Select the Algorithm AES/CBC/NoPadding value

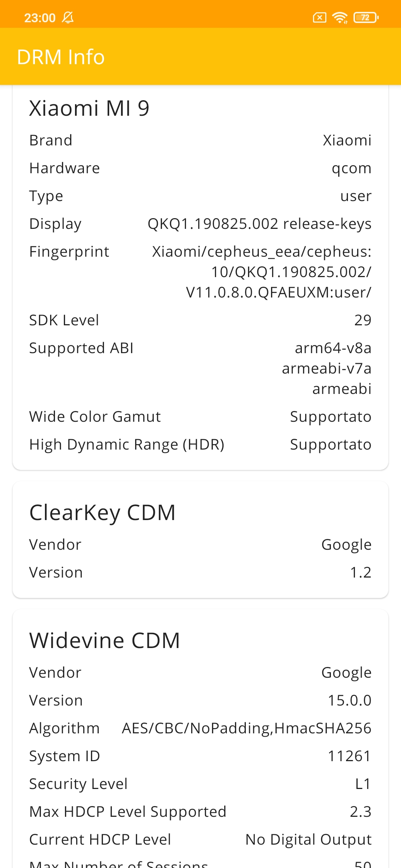(x=247, y=728)
